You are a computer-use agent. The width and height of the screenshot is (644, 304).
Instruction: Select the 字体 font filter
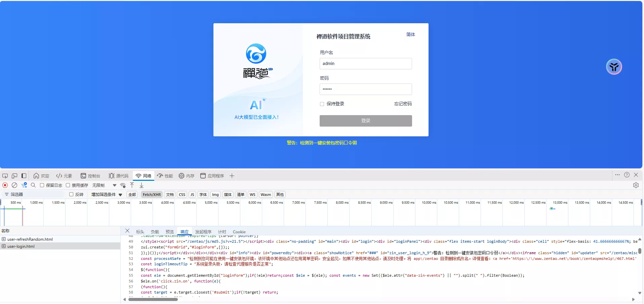tap(203, 194)
